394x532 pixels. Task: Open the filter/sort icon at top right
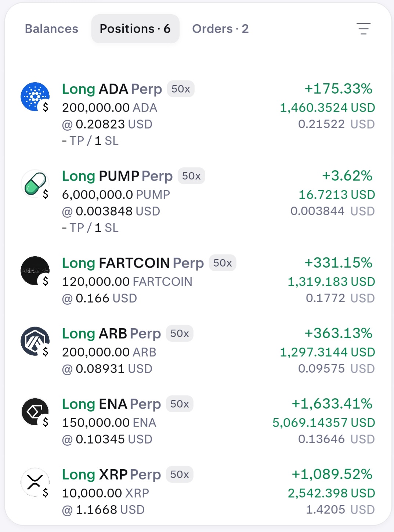[364, 29]
